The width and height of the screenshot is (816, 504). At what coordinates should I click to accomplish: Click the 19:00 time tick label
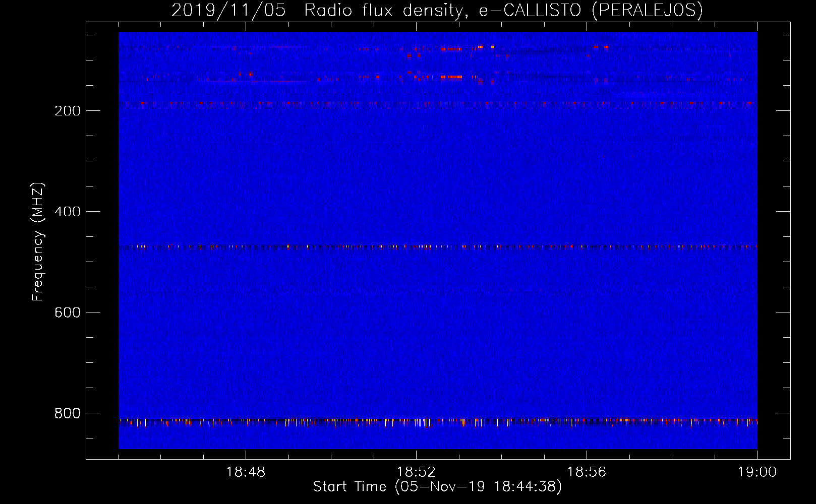(757, 472)
